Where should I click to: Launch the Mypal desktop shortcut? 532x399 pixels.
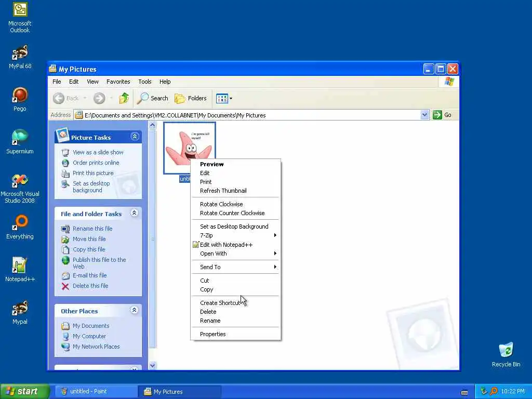pos(20,313)
